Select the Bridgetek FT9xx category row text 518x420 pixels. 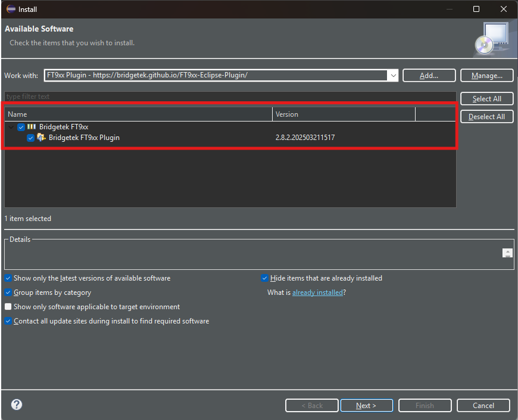[x=64, y=127]
